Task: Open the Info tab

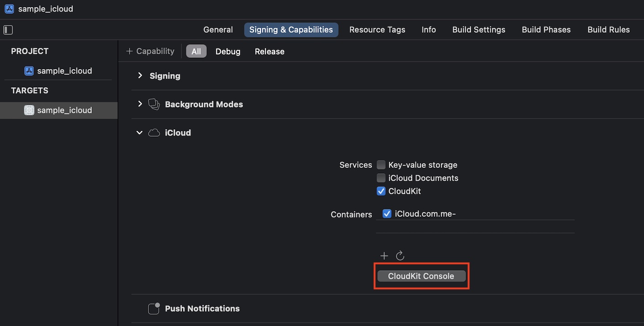Action: click(x=429, y=30)
